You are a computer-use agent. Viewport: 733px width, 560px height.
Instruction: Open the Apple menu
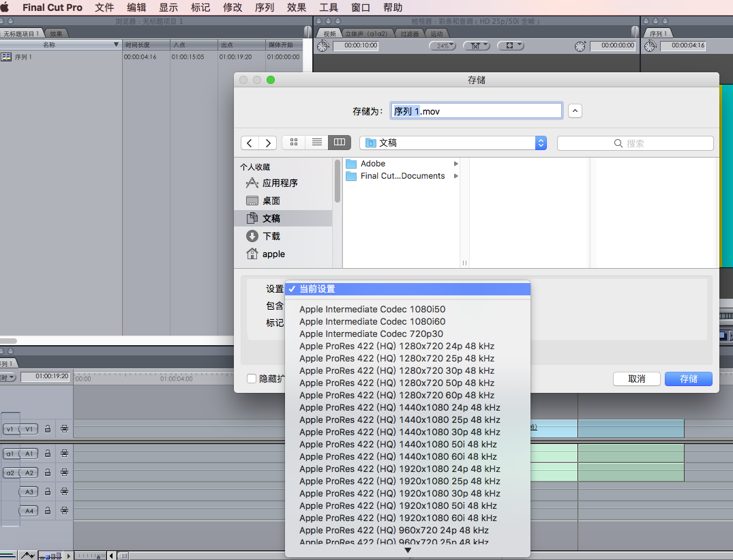[5, 8]
